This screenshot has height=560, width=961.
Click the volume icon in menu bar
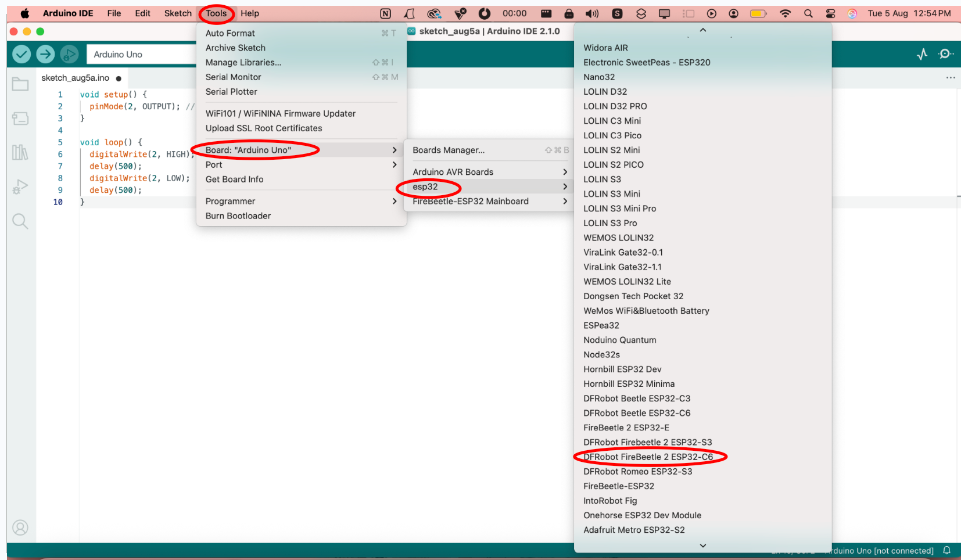click(x=592, y=13)
